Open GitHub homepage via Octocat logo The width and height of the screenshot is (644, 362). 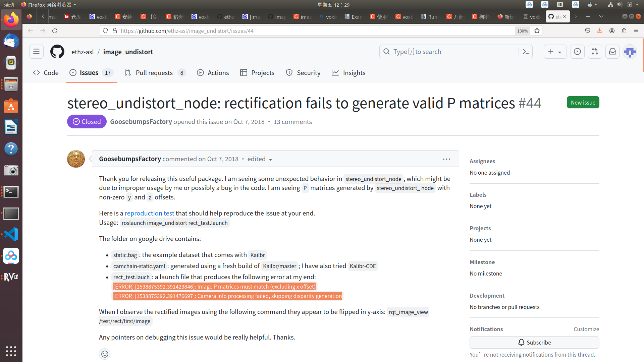[x=57, y=52]
